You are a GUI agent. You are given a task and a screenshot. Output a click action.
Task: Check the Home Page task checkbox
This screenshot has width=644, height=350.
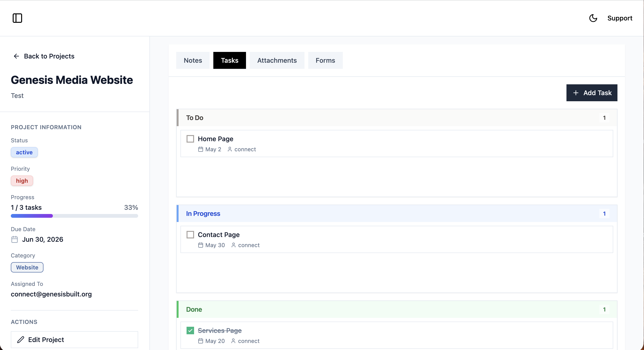click(x=190, y=139)
